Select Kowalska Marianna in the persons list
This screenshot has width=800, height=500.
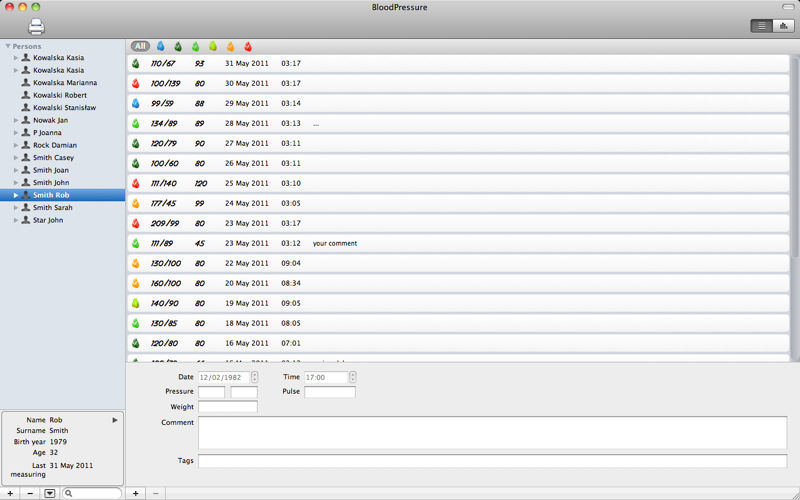tap(64, 83)
